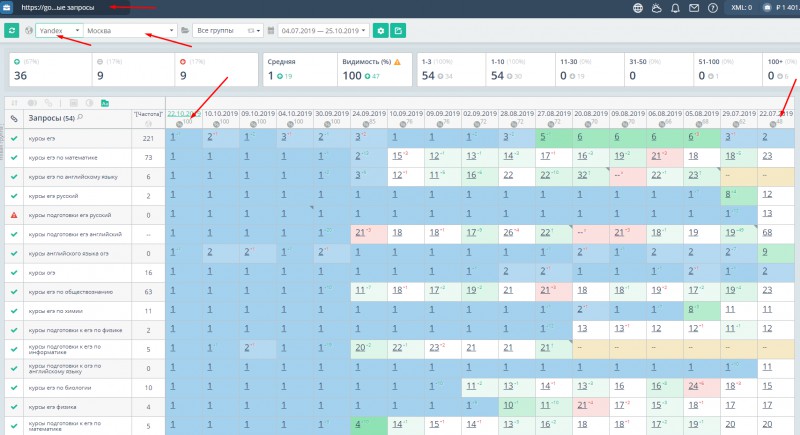Export report with green export button

(x=398, y=31)
